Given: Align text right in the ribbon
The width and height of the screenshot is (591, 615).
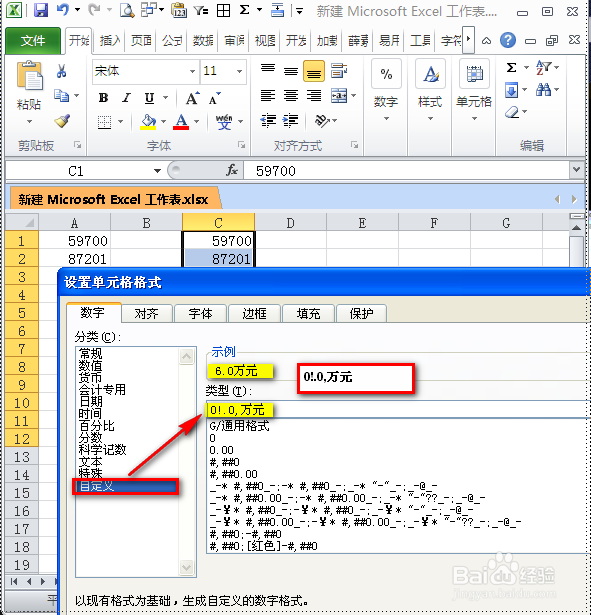Looking at the screenshot, I should pos(314,95).
